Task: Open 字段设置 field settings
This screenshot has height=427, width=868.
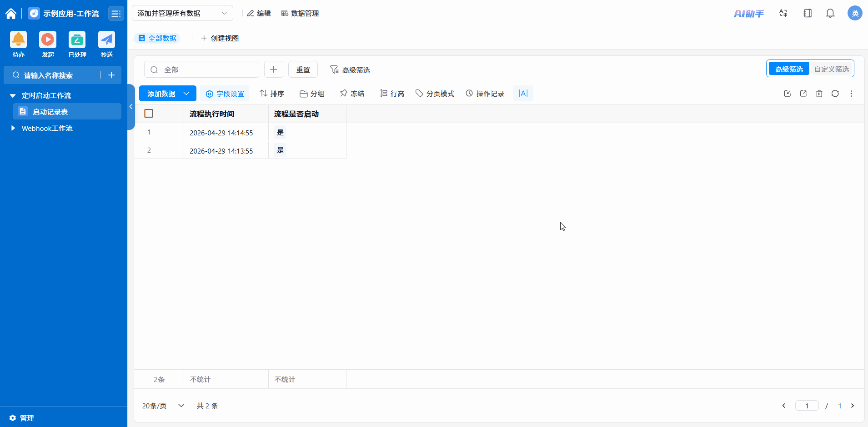Action: coord(225,94)
